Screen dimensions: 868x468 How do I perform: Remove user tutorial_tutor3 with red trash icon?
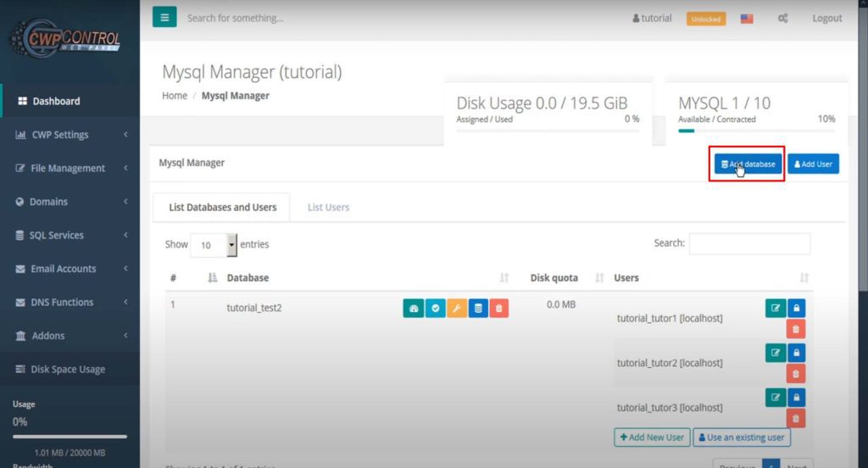coord(797,418)
